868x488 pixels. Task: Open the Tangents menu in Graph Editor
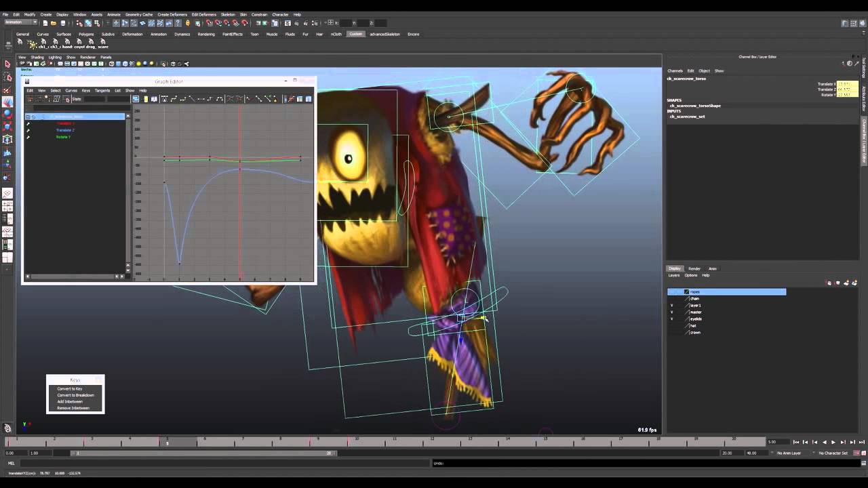(x=102, y=90)
